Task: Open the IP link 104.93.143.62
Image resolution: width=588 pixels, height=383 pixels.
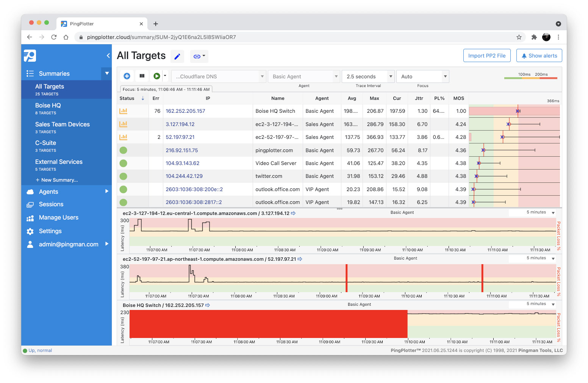Action: coord(183,163)
